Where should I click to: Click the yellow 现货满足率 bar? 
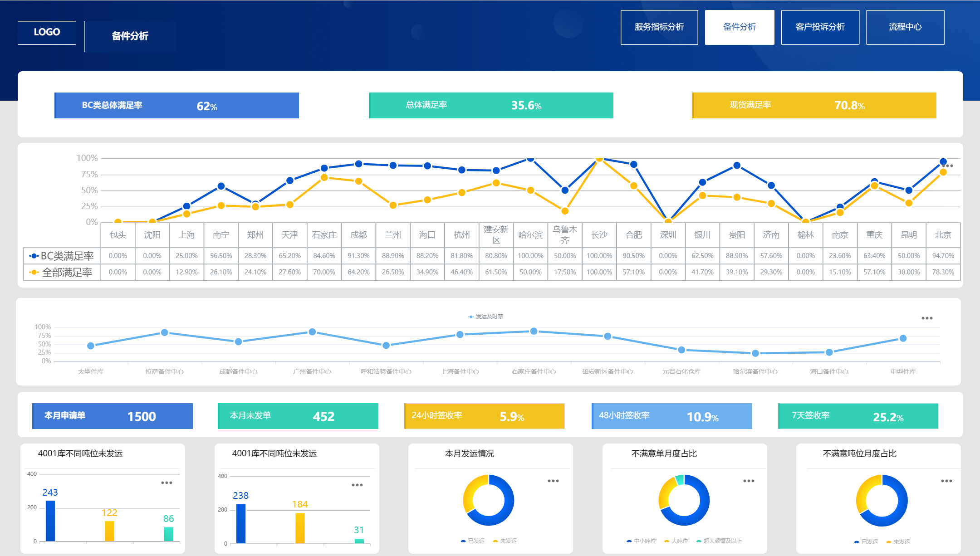click(814, 105)
